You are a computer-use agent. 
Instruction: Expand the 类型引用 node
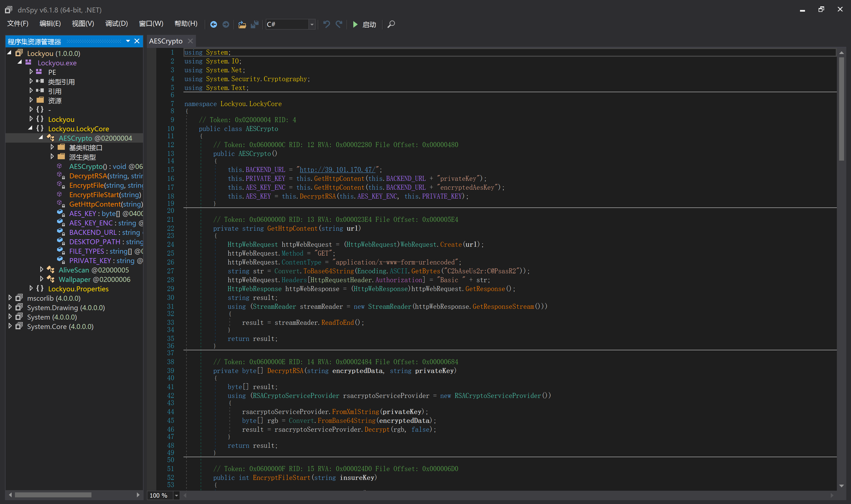[x=31, y=81]
